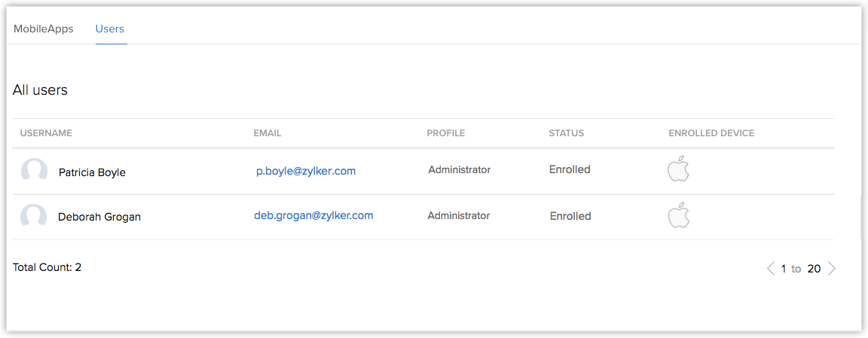The image size is (868, 338).
Task: Click Administrator profile for Deborah Grogan
Action: click(x=459, y=215)
